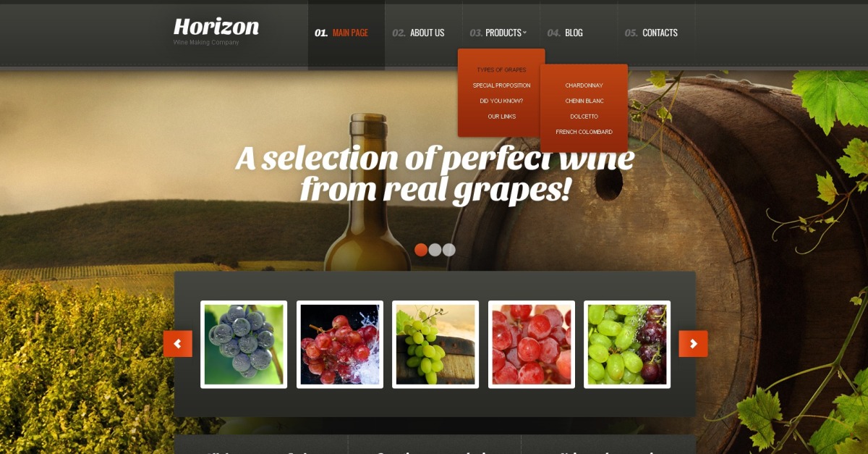The image size is (868, 454).
Task: Select the third slider pagination dot
Action: coord(449,250)
